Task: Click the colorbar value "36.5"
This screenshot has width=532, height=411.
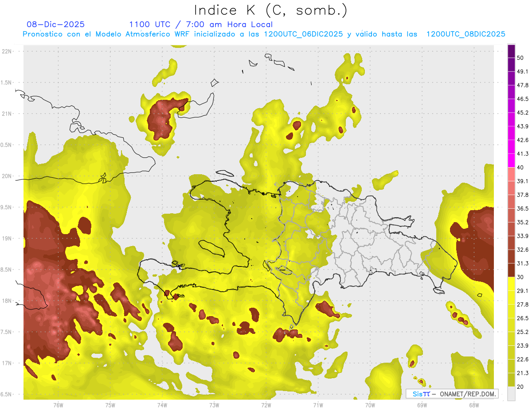Action: [523, 208]
